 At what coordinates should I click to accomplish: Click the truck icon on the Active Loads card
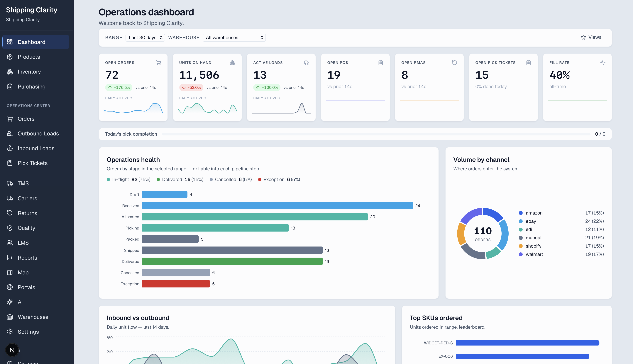click(306, 62)
